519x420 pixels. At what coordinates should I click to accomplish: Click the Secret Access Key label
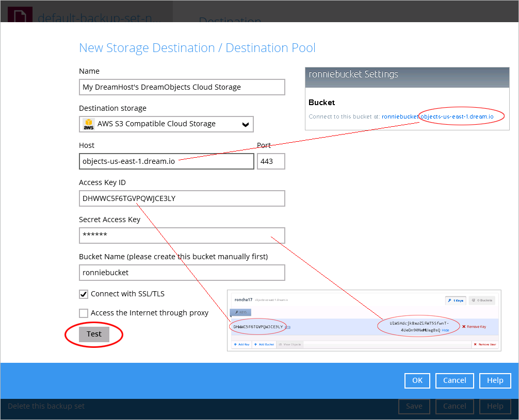click(x=109, y=220)
